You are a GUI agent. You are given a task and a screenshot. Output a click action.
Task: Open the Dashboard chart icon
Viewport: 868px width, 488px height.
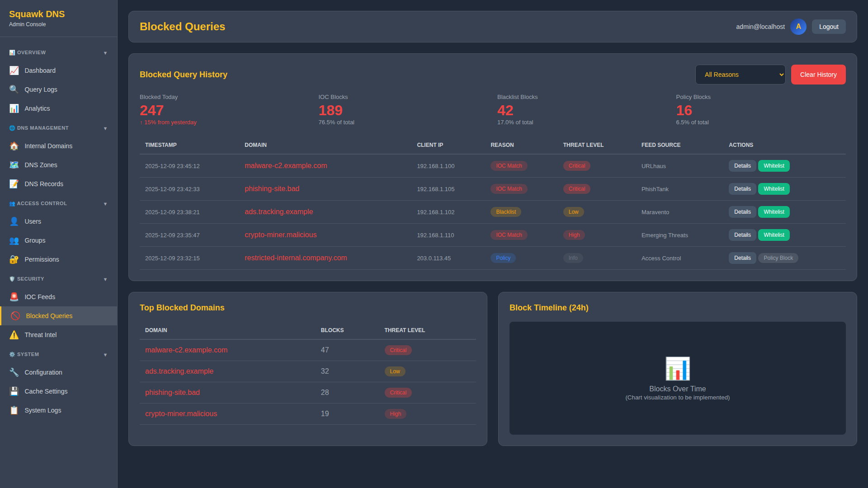click(x=14, y=70)
